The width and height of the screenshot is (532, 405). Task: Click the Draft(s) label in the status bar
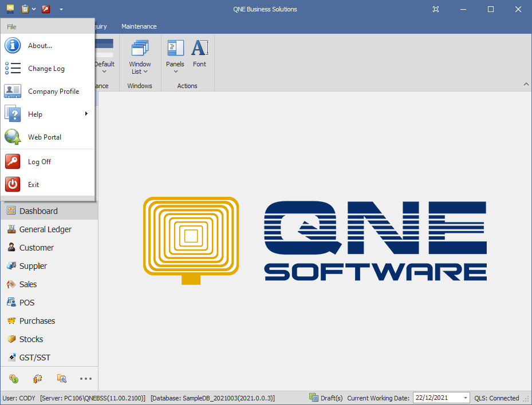coord(332,398)
